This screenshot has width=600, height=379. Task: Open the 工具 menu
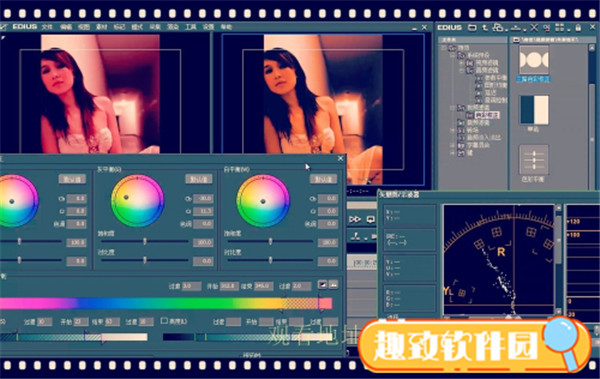coord(191,27)
